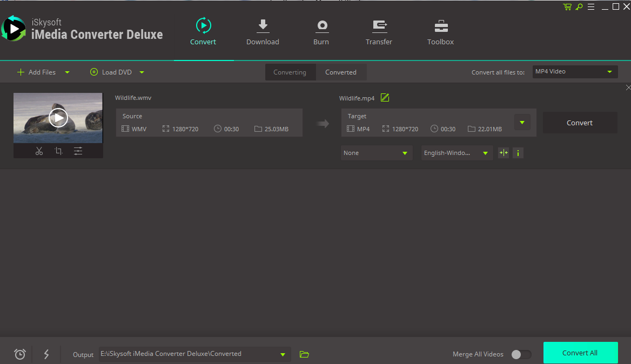Open the output folder icon near the path
The height and width of the screenshot is (364, 631).
[x=304, y=354]
